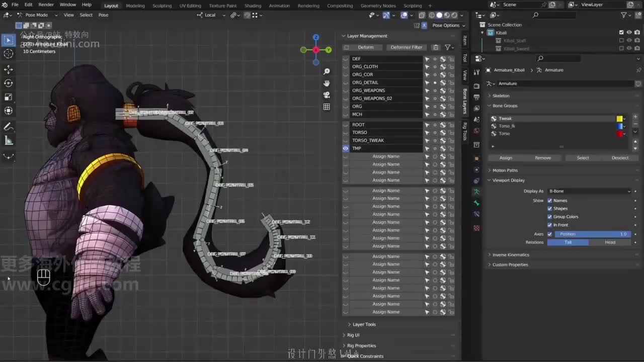The image size is (644, 362).
Task: Toggle visibility of the DEF layer
Action: pos(346,59)
